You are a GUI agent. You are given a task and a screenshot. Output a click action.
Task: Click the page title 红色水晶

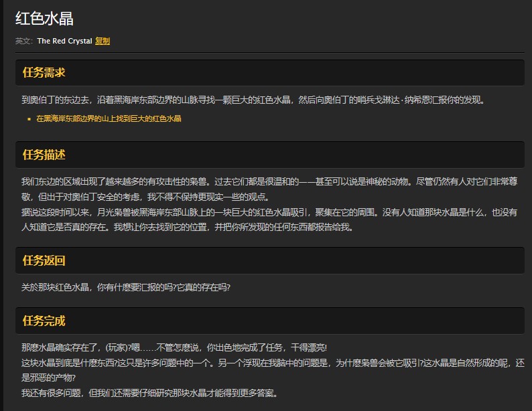(x=45, y=18)
